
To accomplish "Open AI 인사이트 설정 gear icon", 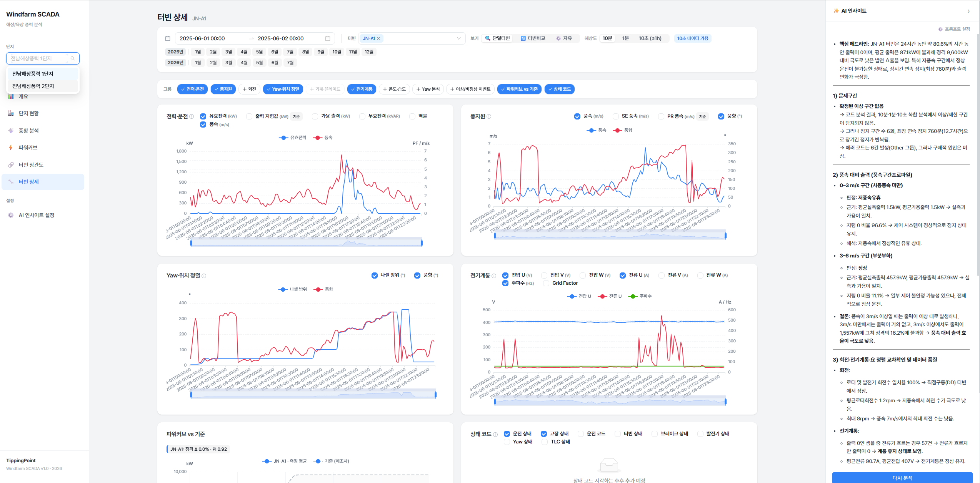I will pos(11,215).
